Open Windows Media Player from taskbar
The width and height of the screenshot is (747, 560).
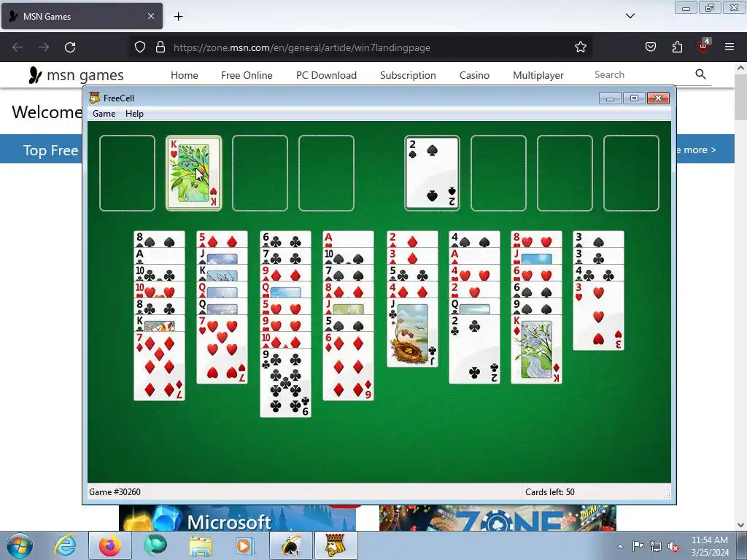[244, 545]
